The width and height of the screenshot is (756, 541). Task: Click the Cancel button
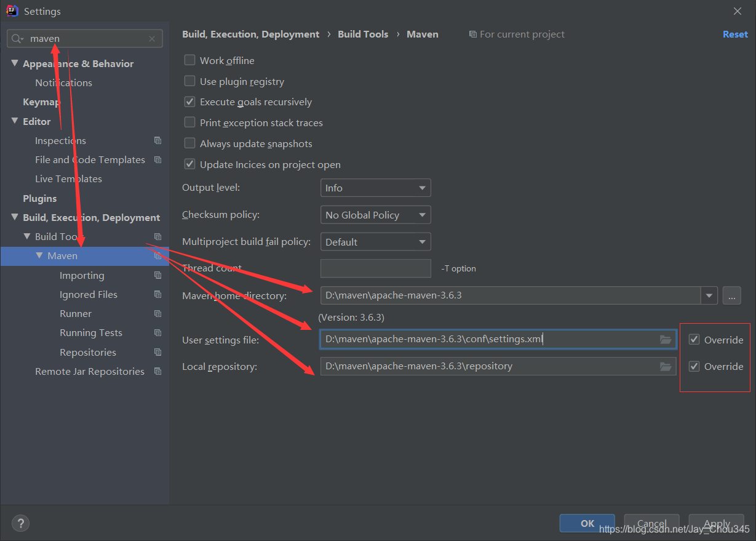pos(651,523)
